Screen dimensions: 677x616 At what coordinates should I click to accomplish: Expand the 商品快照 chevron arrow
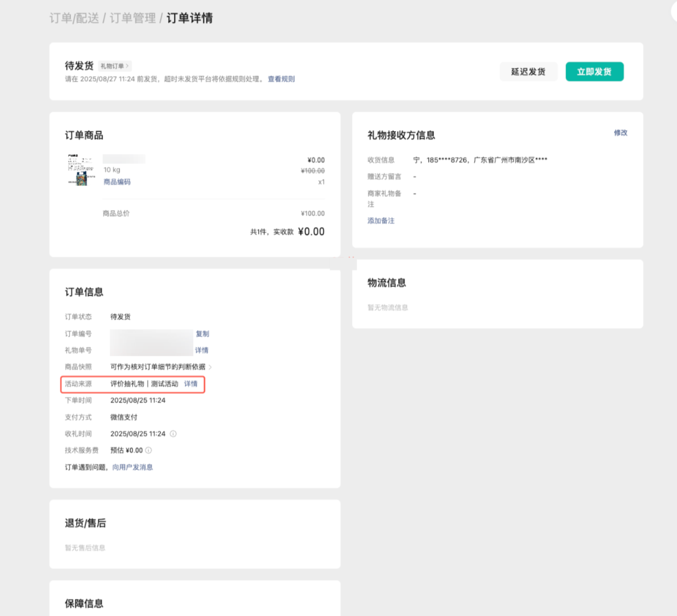click(x=210, y=367)
